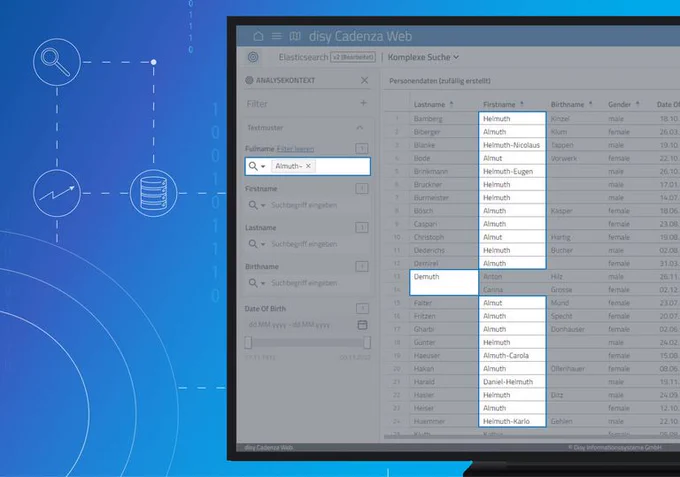Screen dimensions: 680x477
Task: Close the Analysekontext panel
Action: tap(364, 80)
